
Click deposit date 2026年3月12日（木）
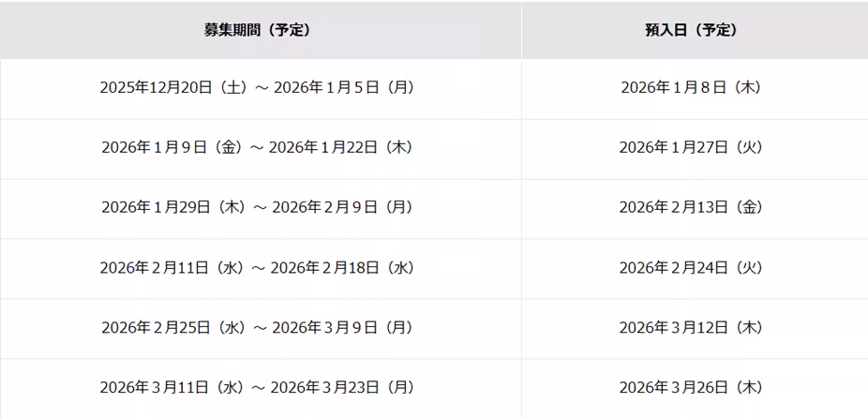click(x=691, y=328)
